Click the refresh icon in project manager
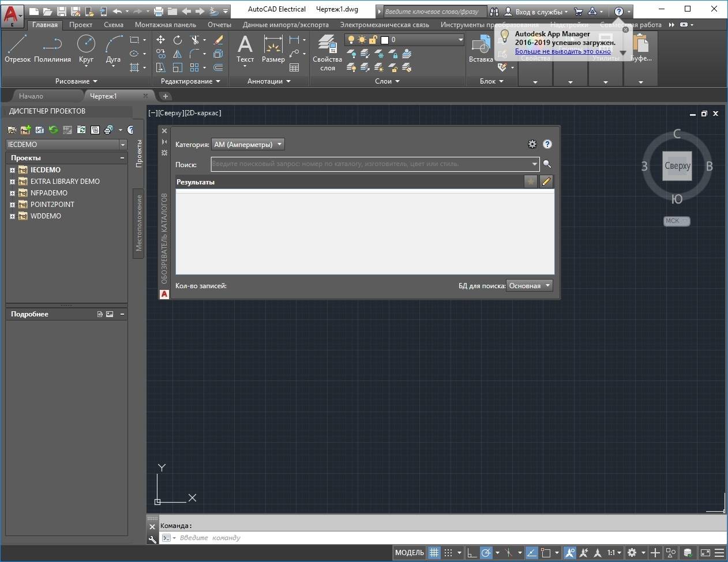Viewport: 728px width, 562px height. (x=54, y=130)
